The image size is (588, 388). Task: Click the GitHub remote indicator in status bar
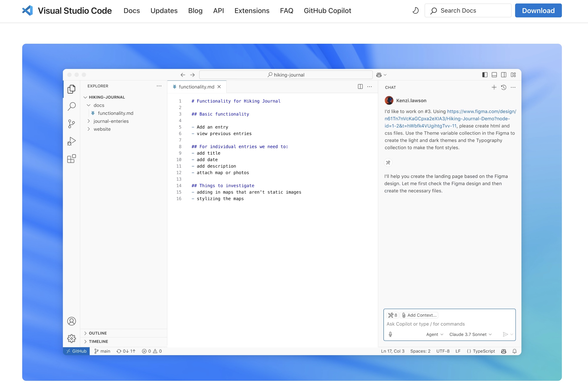click(77, 351)
